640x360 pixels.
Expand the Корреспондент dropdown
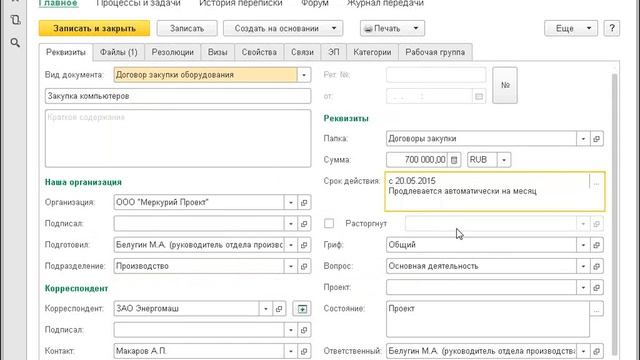tap(266, 309)
